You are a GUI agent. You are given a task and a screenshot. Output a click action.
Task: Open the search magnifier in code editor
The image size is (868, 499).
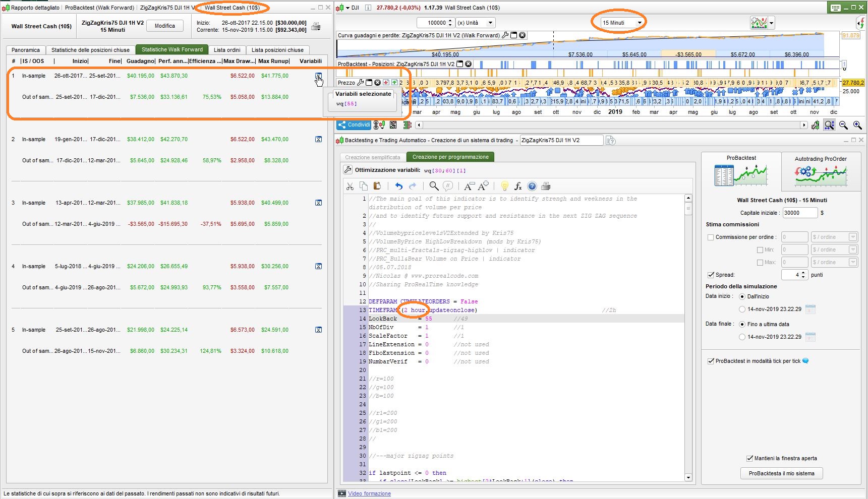click(433, 186)
